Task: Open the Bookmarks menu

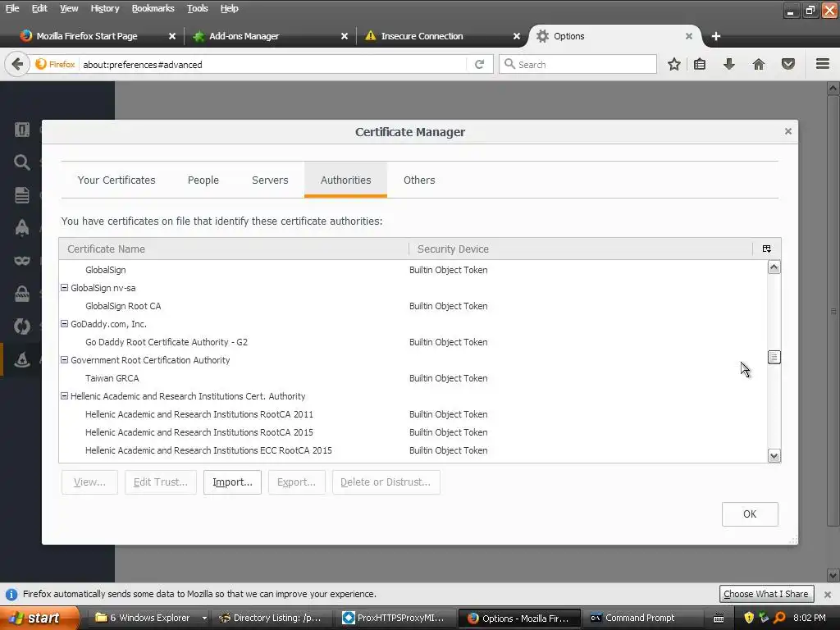Action: click(x=153, y=8)
